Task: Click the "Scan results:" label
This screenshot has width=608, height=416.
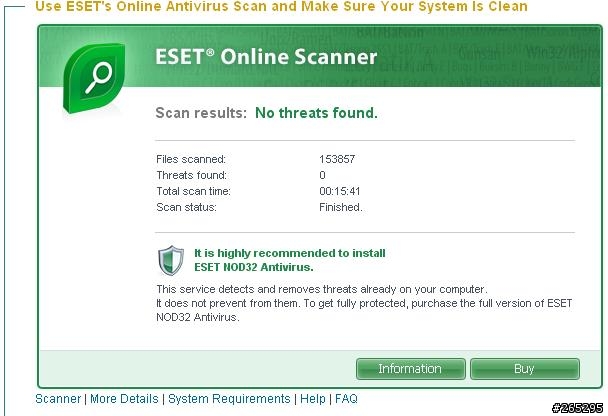Action: (x=201, y=113)
